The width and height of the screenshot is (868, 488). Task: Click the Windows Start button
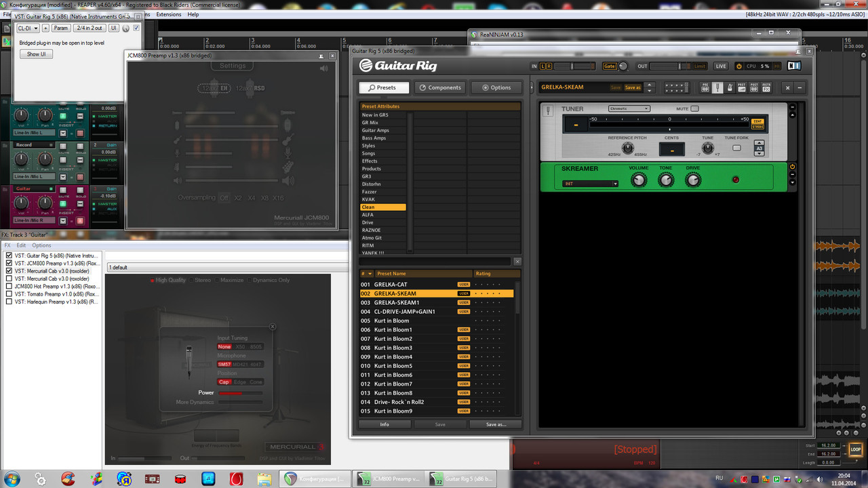click(12, 479)
